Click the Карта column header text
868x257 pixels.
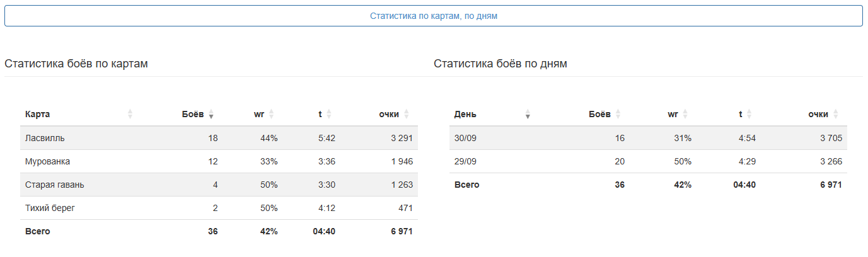pos(37,114)
